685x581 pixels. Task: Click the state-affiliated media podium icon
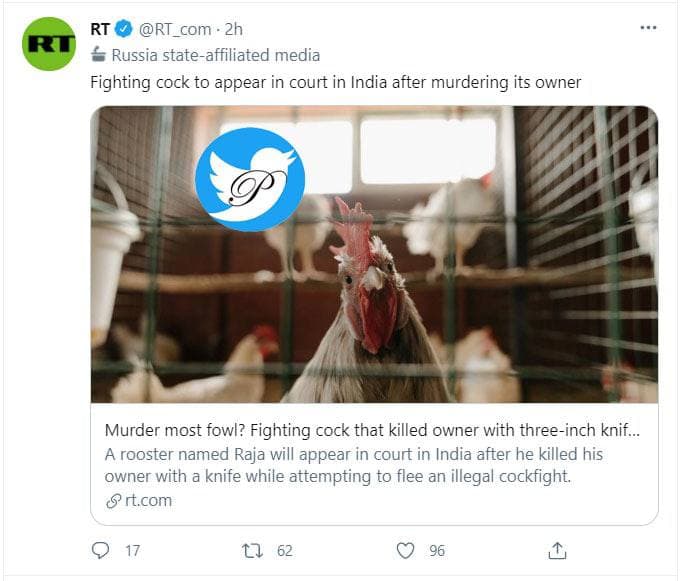[98, 56]
